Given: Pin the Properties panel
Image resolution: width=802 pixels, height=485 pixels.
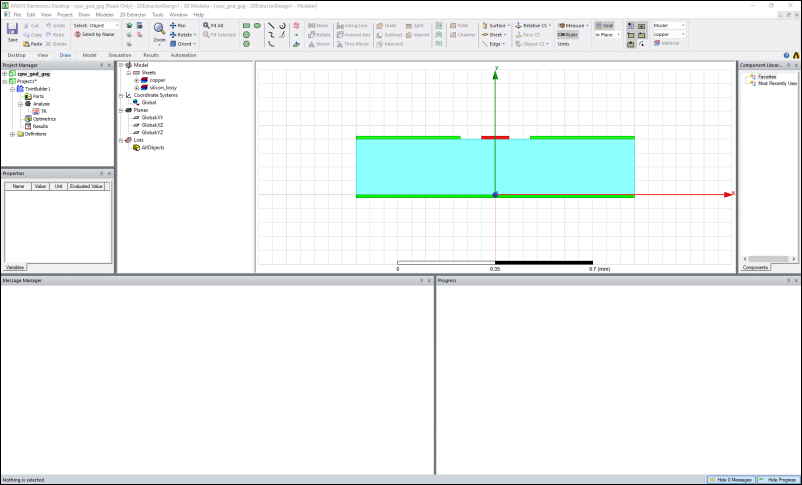Looking at the screenshot, I should point(101,173).
